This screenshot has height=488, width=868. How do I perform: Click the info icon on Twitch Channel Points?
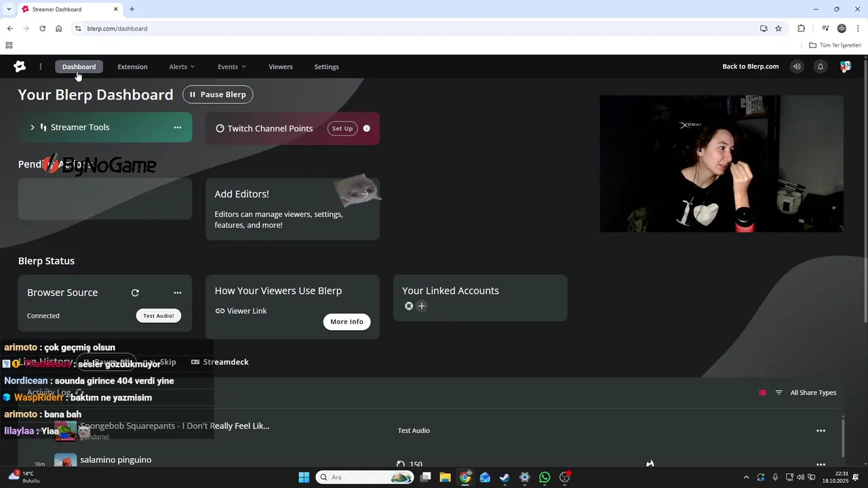(x=367, y=128)
